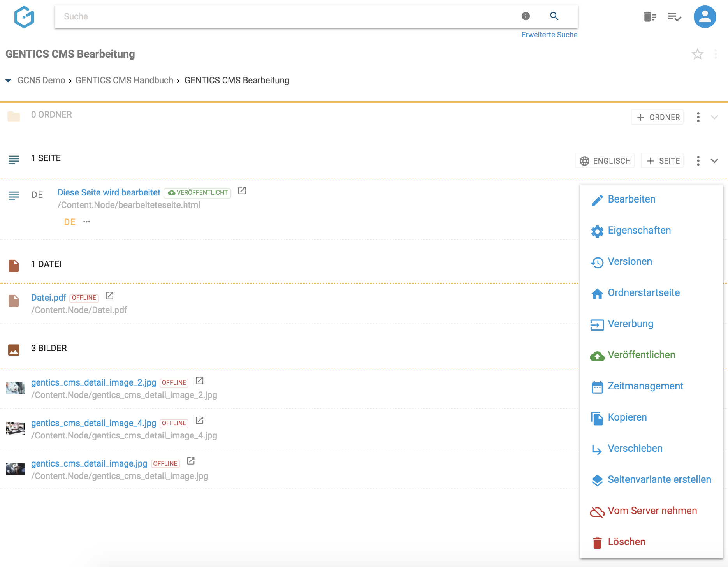The height and width of the screenshot is (567, 728).
Task: Open preview icon next to Diese Seite wird bearbeitet
Action: 242,190
